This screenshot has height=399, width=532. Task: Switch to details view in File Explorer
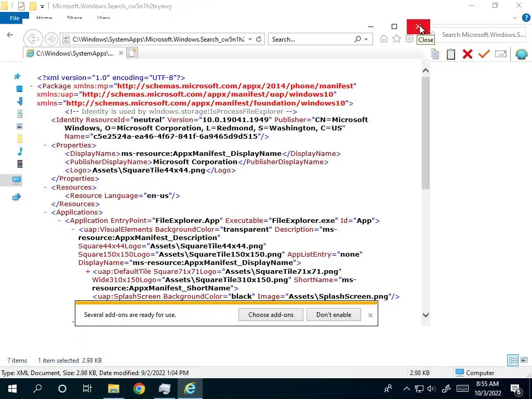(x=513, y=360)
